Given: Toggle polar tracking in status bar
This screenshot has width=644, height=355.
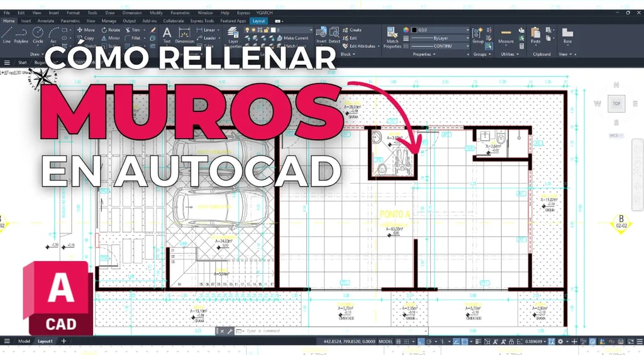Looking at the screenshot, I should 429,341.
